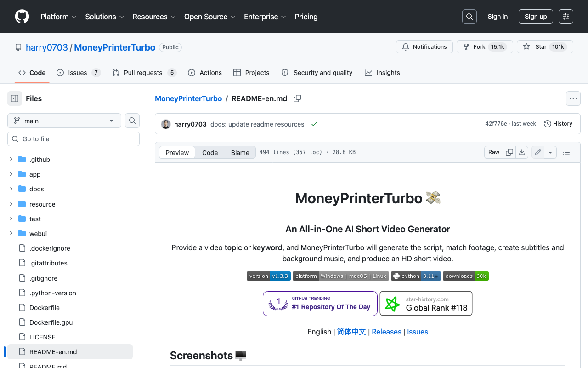Open the .python-version file
Screen dimensions: 588x368
[x=53, y=293]
